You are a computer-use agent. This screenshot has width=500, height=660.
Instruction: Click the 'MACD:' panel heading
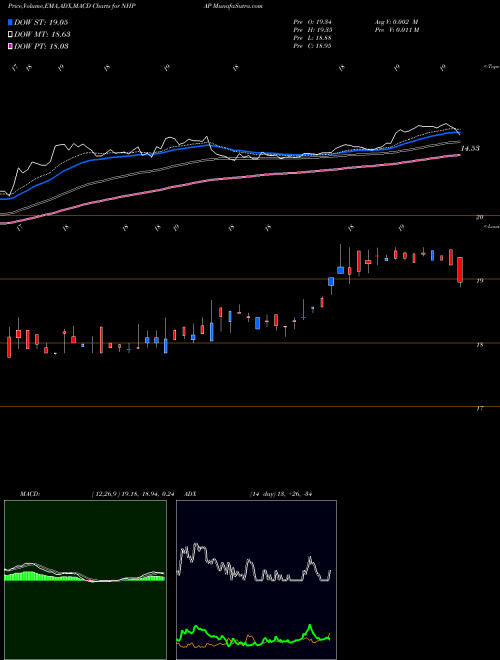[29, 494]
